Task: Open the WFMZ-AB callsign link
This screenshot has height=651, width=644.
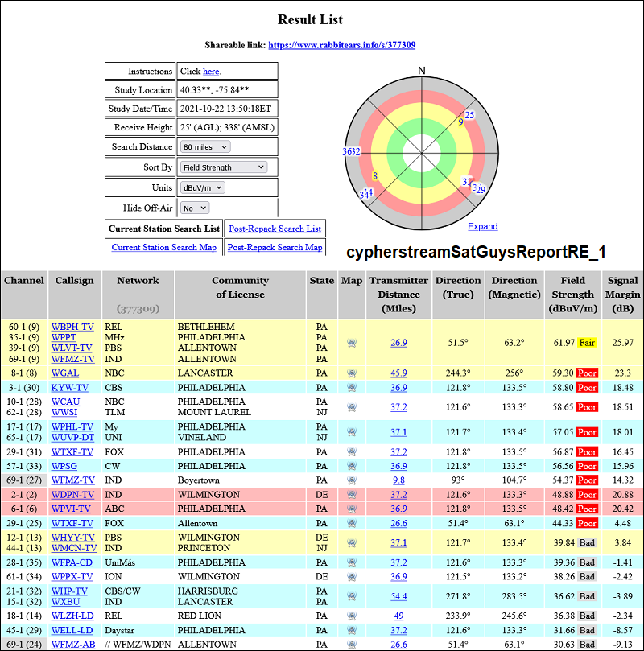Action: (x=73, y=645)
